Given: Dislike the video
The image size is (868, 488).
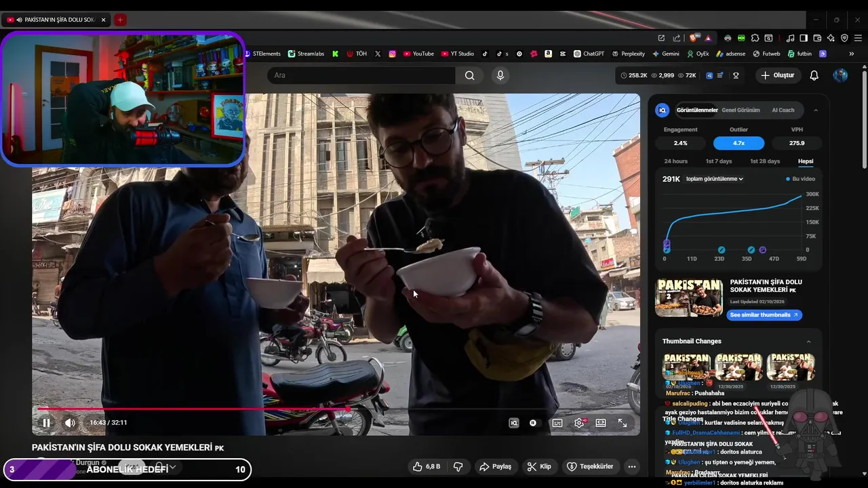Looking at the screenshot, I should click(x=458, y=466).
